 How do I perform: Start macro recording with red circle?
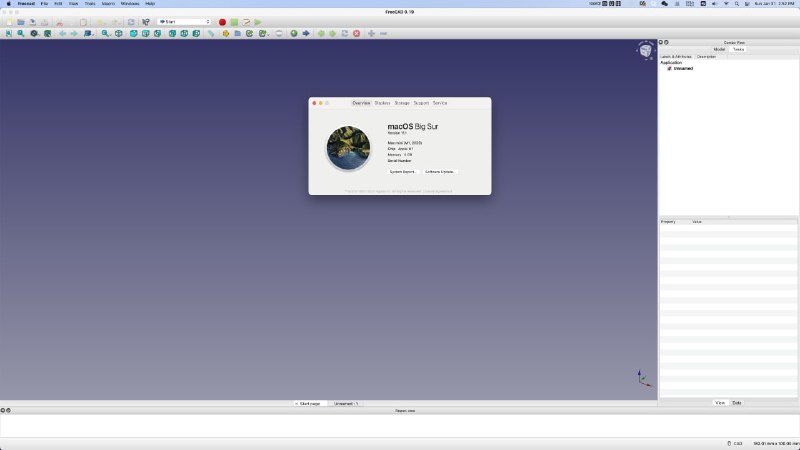tap(222, 22)
